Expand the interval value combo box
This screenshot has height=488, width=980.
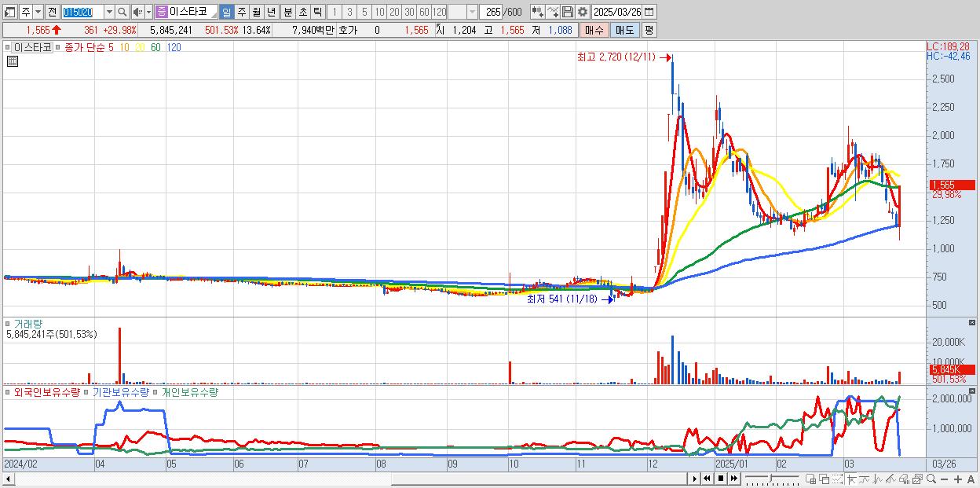(x=472, y=12)
